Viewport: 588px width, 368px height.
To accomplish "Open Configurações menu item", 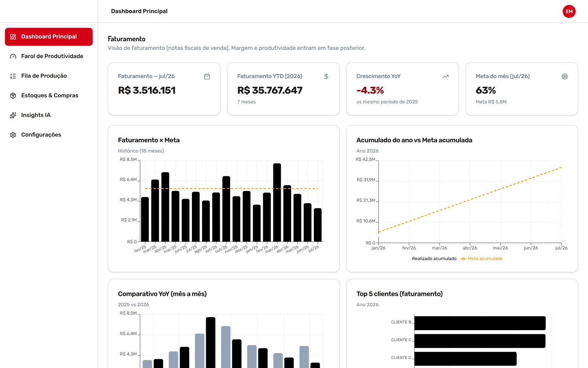I will point(49,135).
